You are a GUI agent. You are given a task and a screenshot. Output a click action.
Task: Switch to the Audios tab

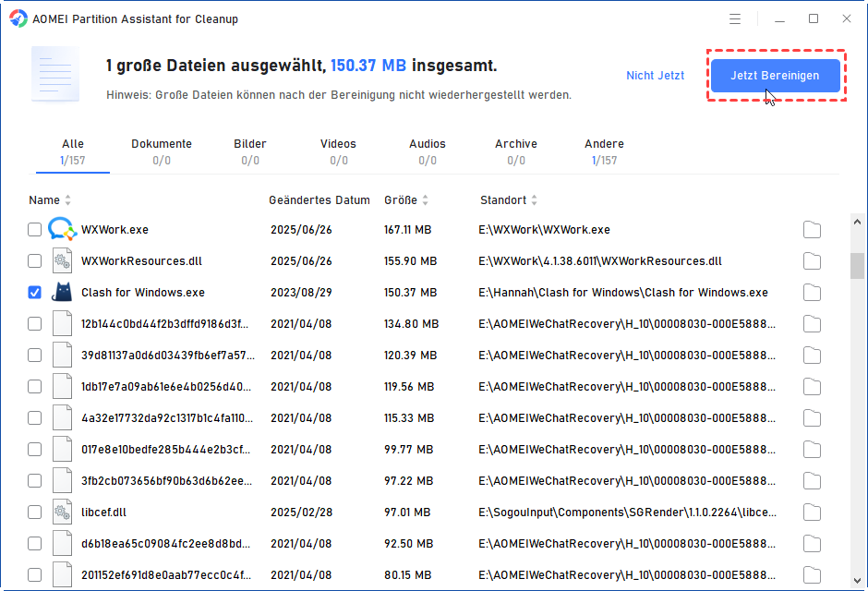click(427, 151)
